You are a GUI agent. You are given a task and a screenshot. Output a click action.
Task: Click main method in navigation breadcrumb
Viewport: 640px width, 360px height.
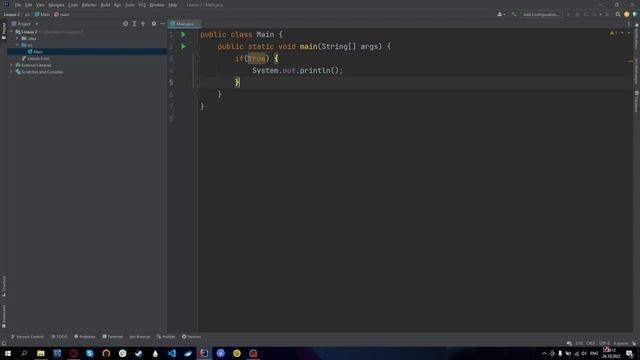click(x=62, y=14)
